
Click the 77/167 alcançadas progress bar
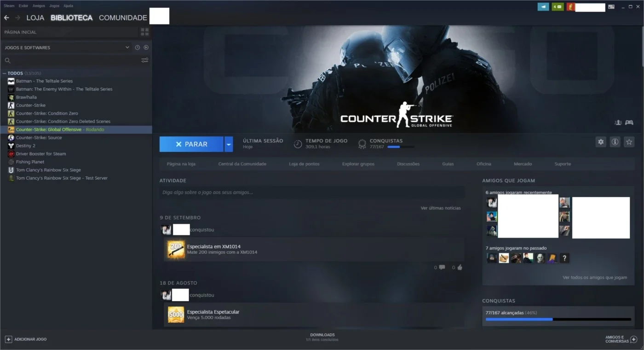point(558,319)
